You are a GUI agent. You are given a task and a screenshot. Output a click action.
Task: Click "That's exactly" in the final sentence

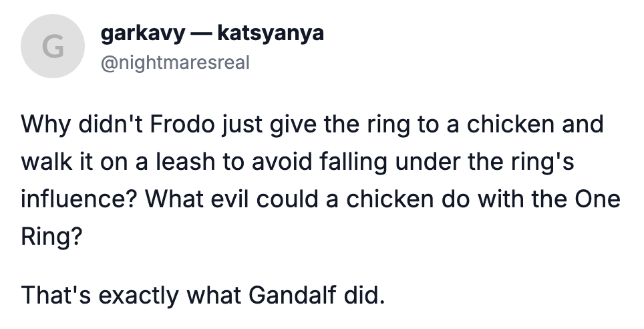(91, 295)
